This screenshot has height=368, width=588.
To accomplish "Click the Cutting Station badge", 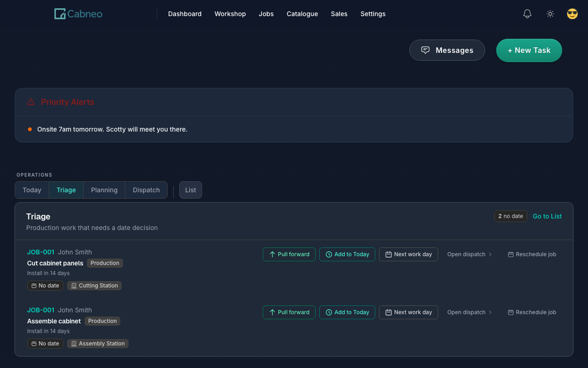I will pos(94,286).
